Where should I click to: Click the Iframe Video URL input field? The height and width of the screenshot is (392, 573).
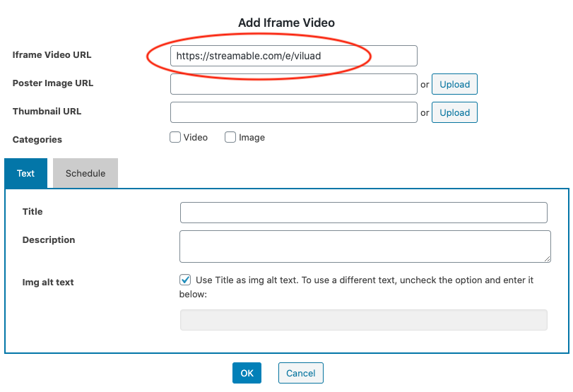coord(293,56)
